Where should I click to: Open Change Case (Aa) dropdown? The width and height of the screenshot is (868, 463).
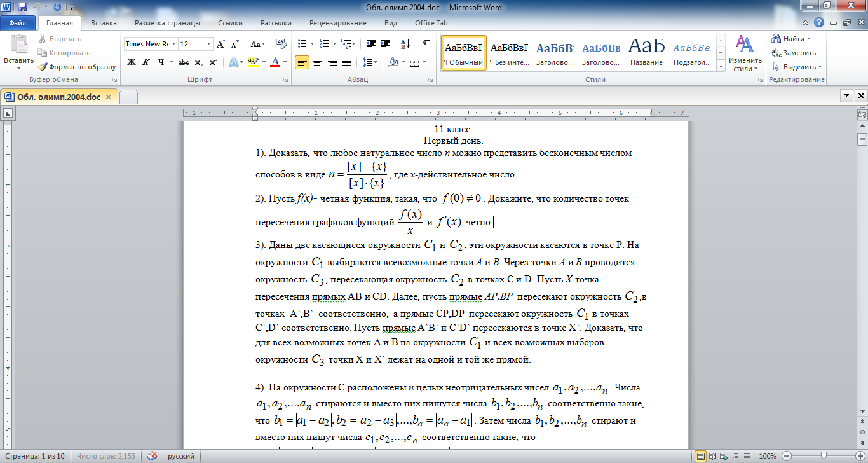258,45
